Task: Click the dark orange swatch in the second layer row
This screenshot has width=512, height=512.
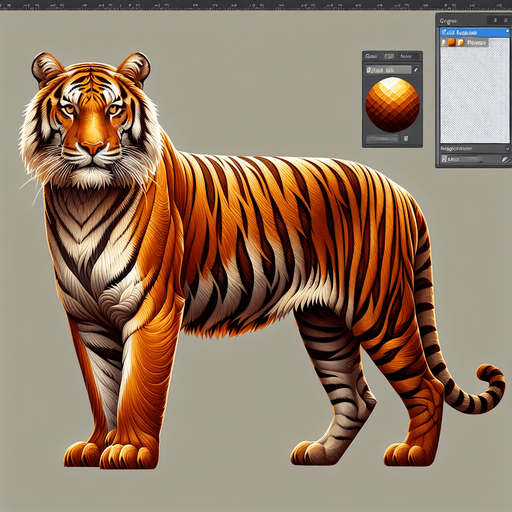Action: [x=452, y=42]
